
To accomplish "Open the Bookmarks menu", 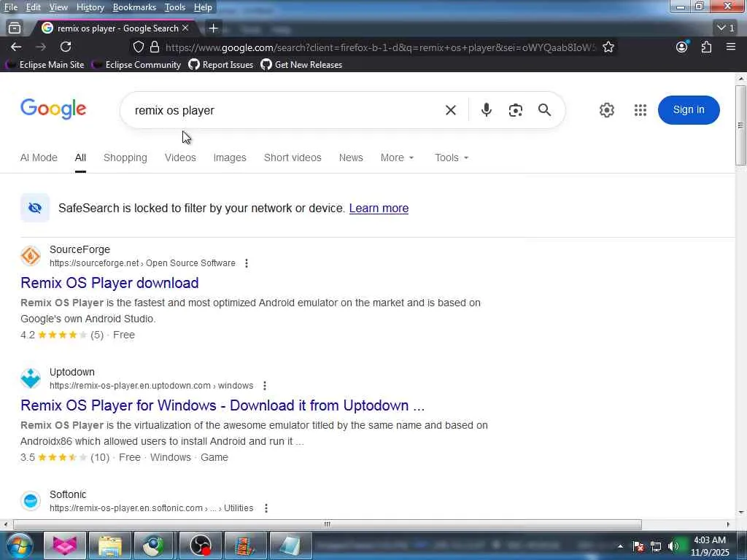I will (134, 7).
